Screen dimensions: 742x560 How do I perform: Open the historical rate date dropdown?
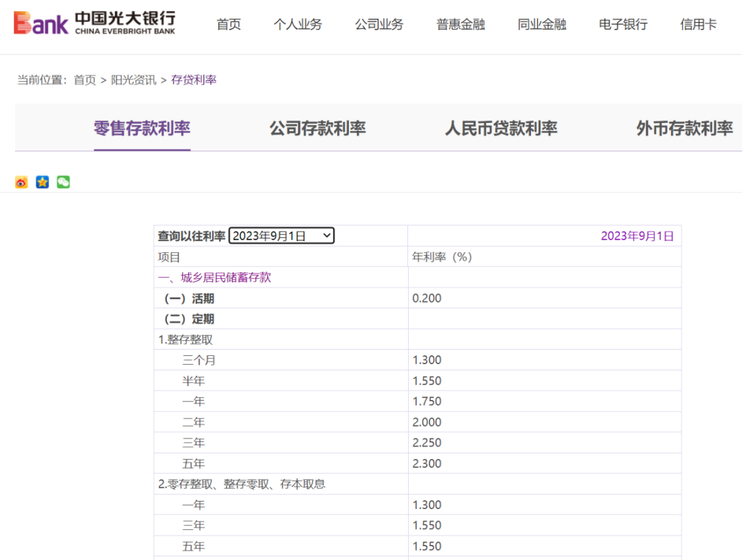[281, 235]
